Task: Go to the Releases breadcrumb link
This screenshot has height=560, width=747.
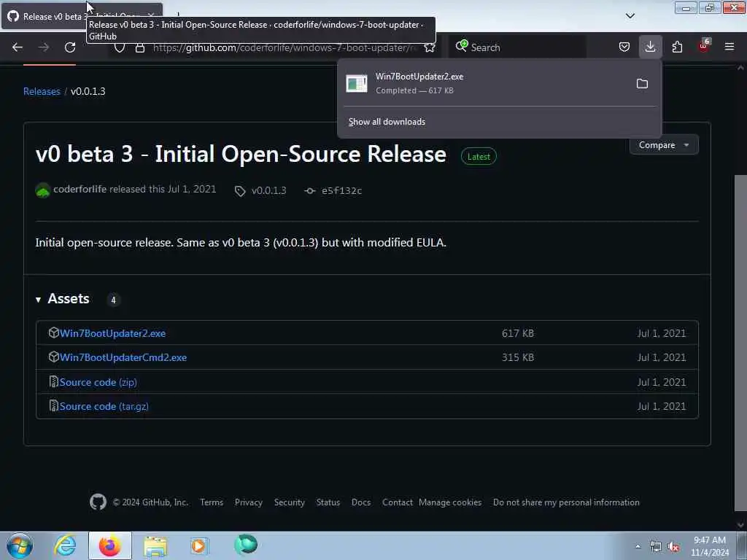Action: pyautogui.click(x=42, y=91)
